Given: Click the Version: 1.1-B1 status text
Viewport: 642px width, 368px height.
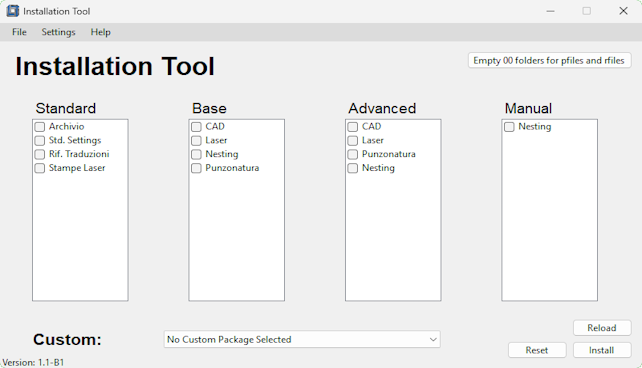Looking at the screenshot, I should (x=33, y=363).
